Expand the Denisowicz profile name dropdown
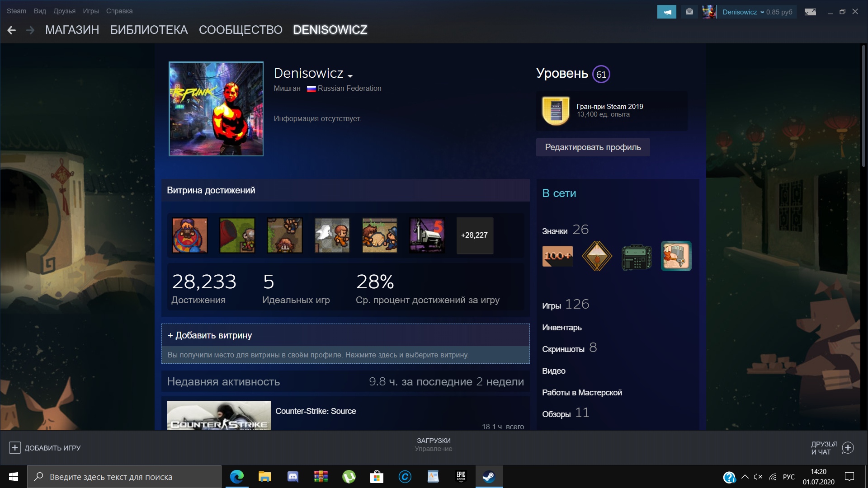The height and width of the screenshot is (488, 868). (350, 76)
